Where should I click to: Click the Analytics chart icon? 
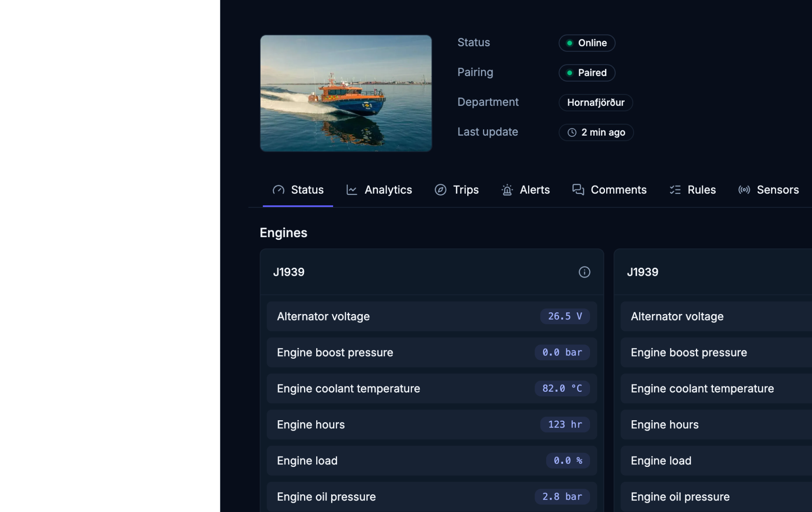[352, 190]
